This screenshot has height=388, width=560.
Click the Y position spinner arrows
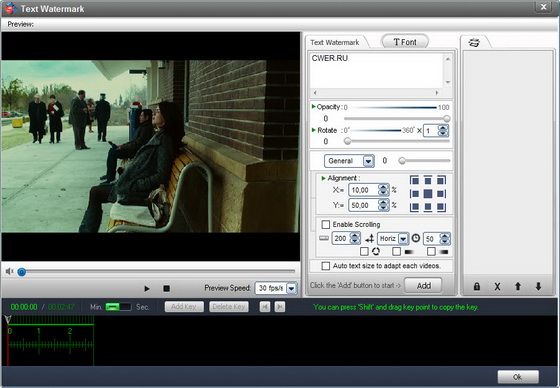click(x=383, y=205)
